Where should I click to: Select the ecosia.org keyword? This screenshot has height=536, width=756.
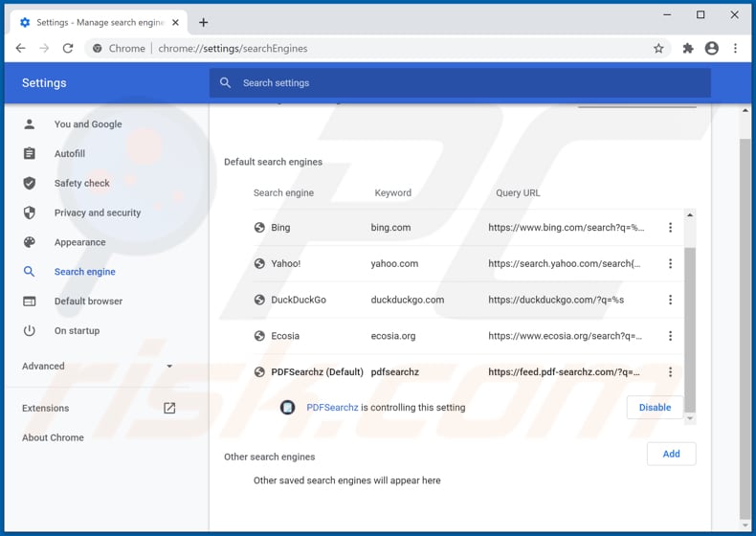(393, 336)
